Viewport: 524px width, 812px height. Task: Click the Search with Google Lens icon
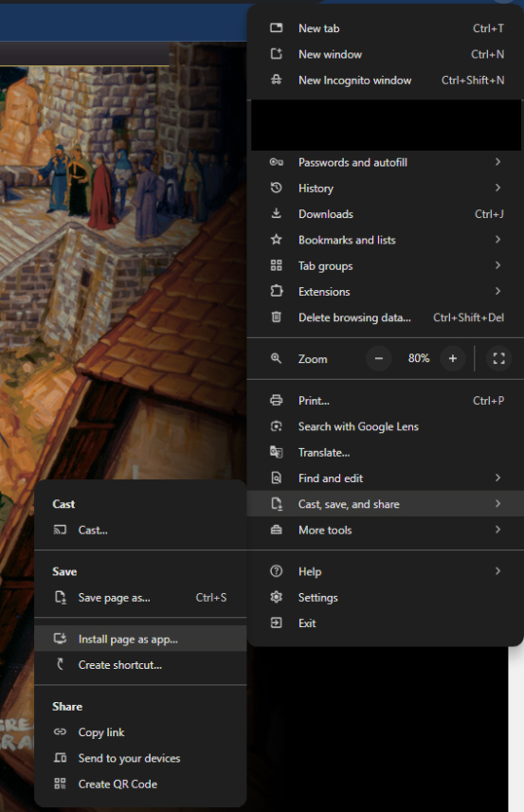[277, 426]
